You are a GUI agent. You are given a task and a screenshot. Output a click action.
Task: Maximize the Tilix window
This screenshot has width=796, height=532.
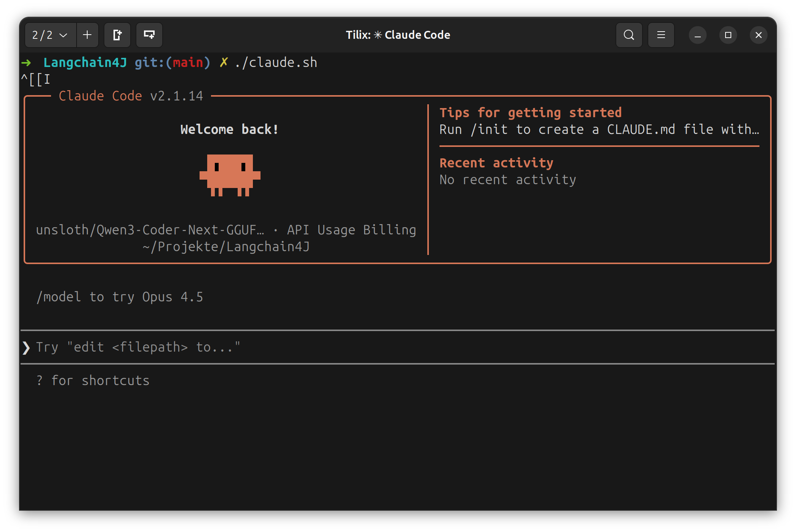pos(728,35)
